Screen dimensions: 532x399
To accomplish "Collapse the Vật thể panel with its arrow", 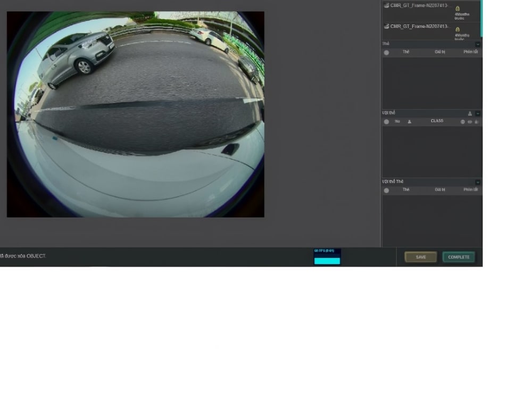I will [x=478, y=113].
